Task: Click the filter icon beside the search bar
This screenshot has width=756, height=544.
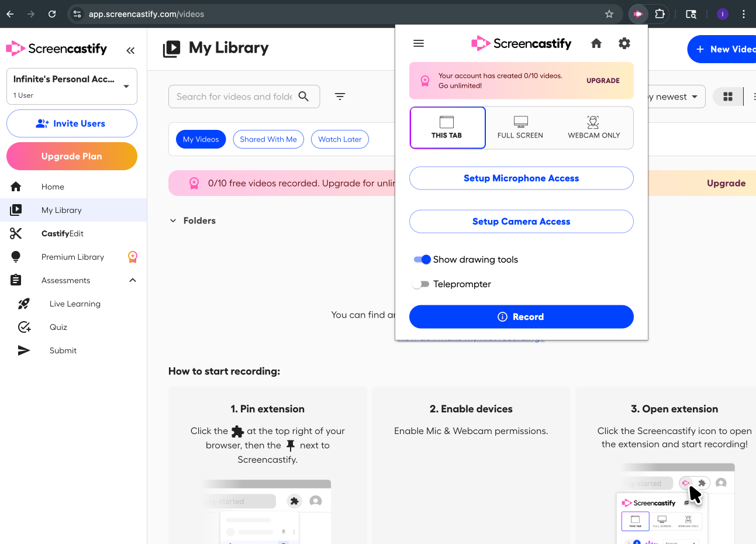Action: (x=340, y=96)
